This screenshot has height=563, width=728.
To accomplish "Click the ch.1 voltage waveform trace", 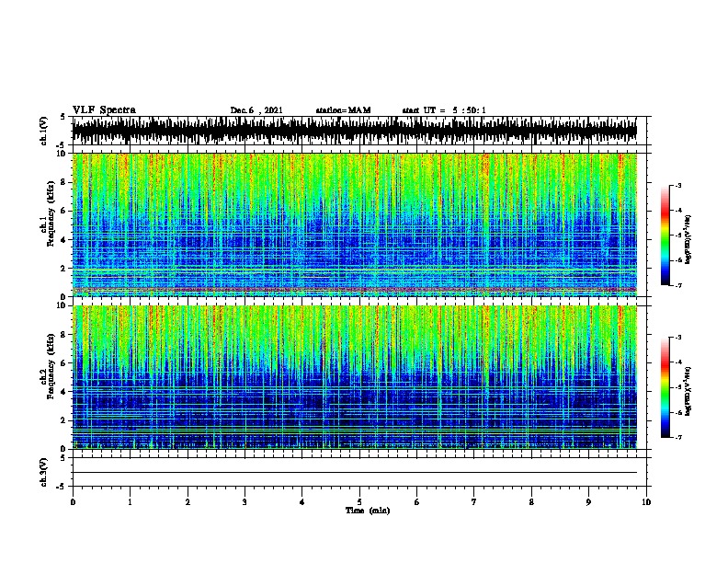I will pyautogui.click(x=355, y=131).
